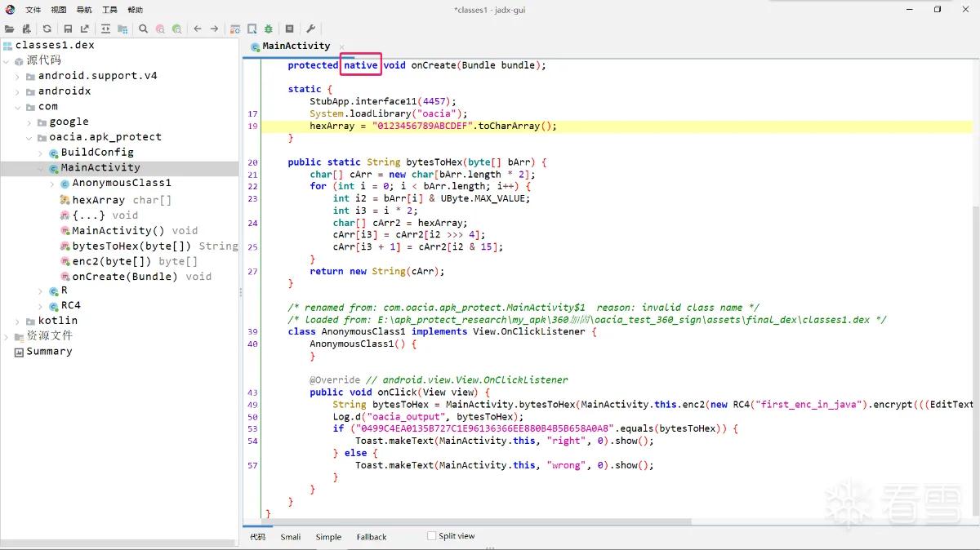980x550 pixels.
Task: Navigate forward with right arrow icon
Action: pyautogui.click(x=214, y=29)
